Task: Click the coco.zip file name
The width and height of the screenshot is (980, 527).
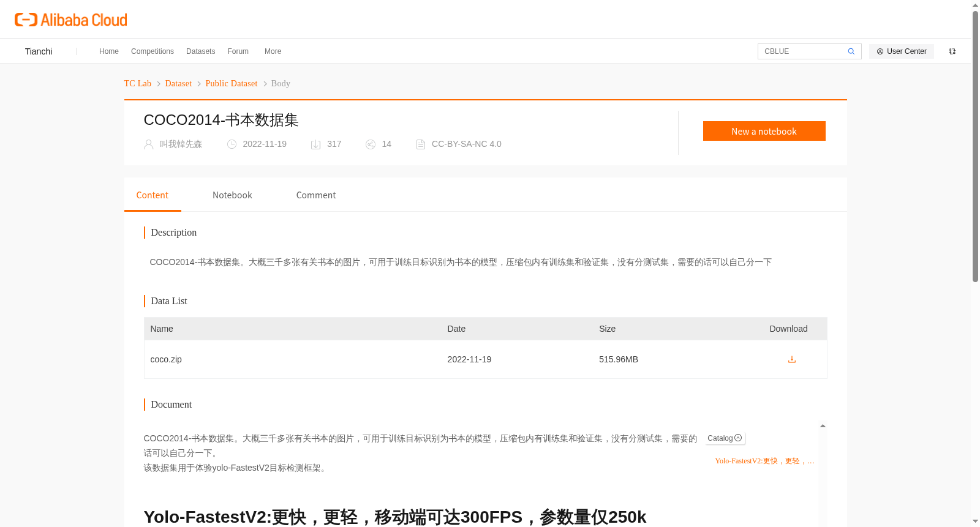Action: point(166,359)
